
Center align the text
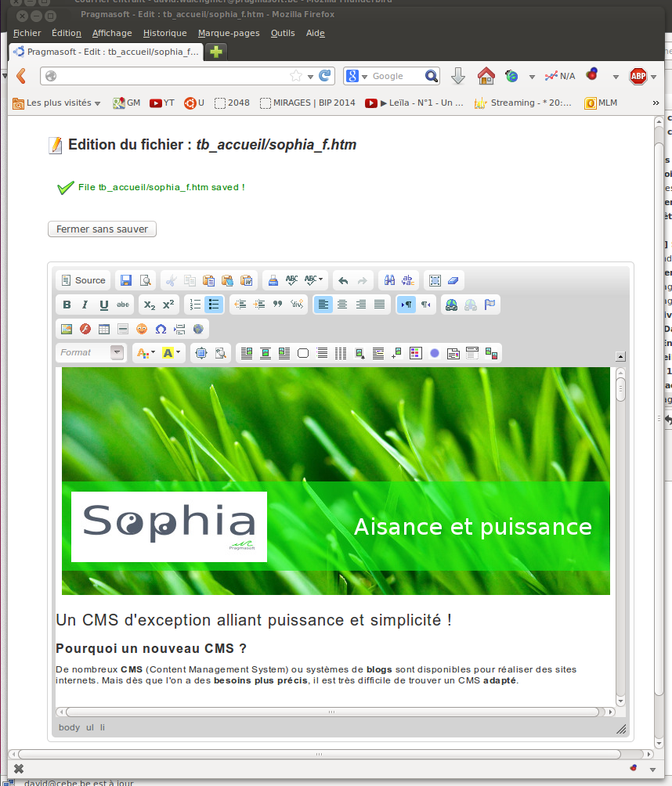[342, 305]
